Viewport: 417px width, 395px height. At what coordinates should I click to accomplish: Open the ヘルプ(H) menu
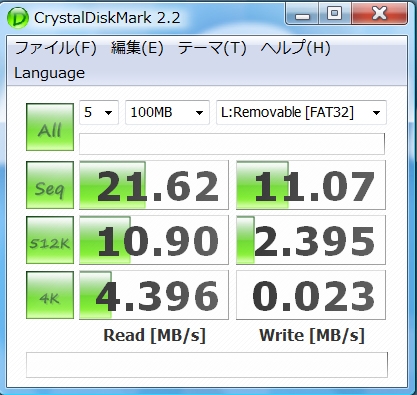point(295,48)
